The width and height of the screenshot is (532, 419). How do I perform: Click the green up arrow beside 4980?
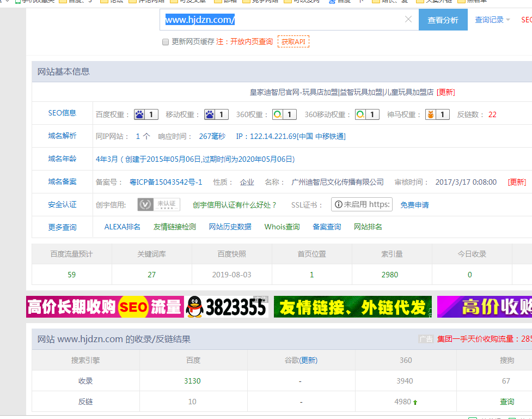415,402
